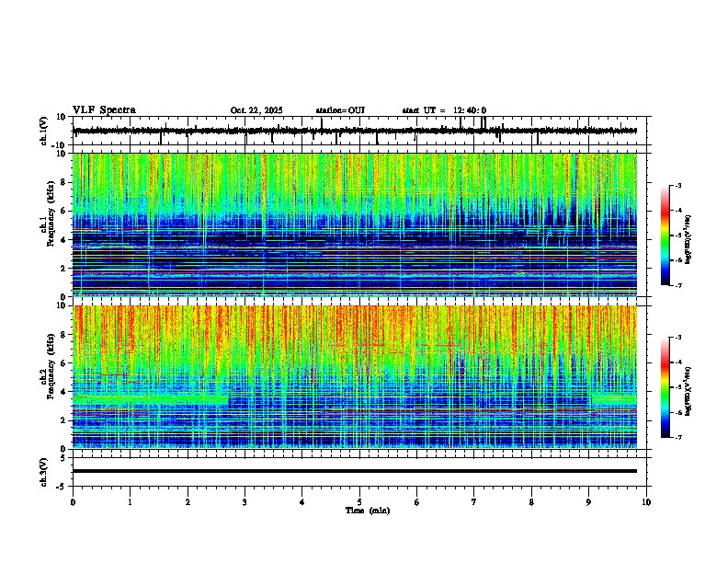Click the log(PSD) label beside ch.1 color scale
Image resolution: width=728 pixels, height=563 pixels.
tap(688, 239)
